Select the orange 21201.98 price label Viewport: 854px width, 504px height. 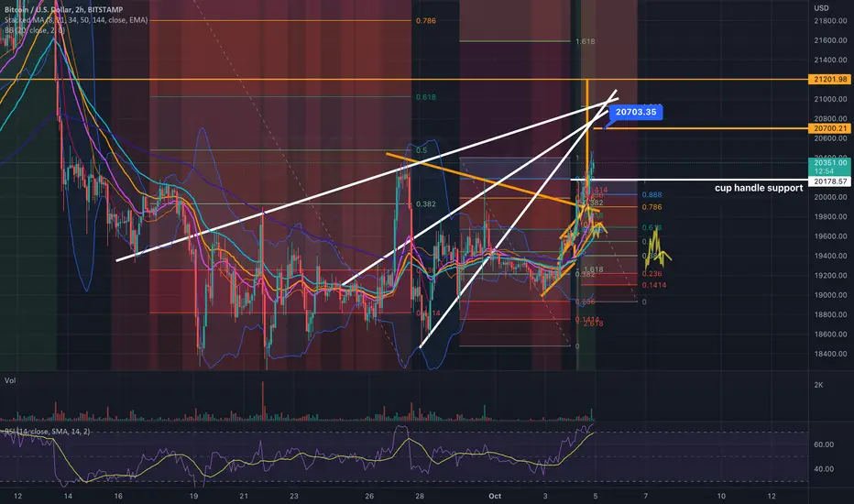click(830, 79)
